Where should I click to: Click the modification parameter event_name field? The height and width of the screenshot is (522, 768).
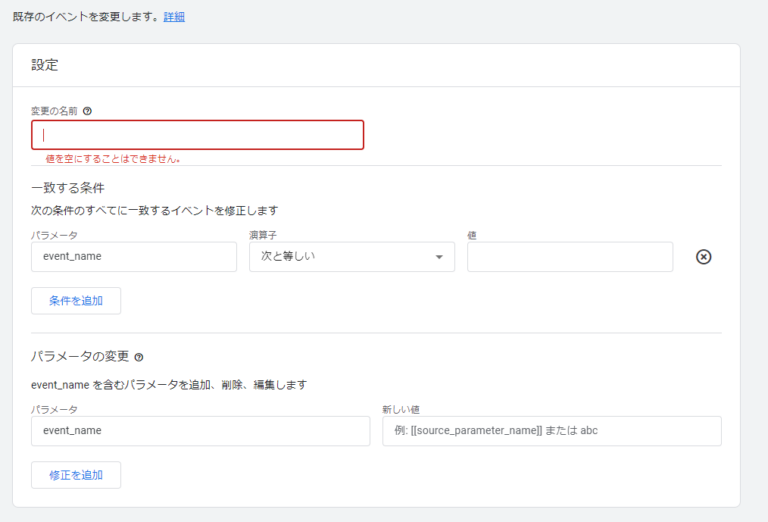pos(200,431)
